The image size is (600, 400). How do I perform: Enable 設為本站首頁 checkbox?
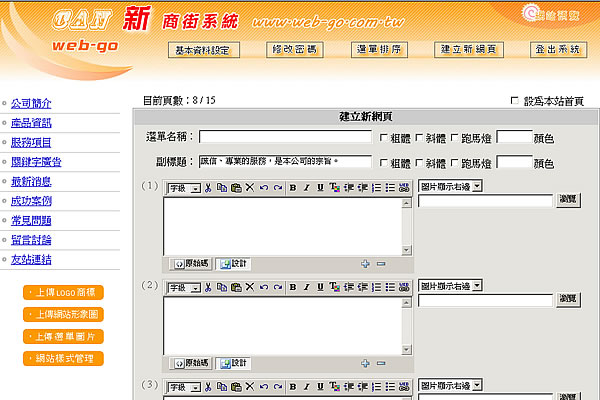click(515, 101)
